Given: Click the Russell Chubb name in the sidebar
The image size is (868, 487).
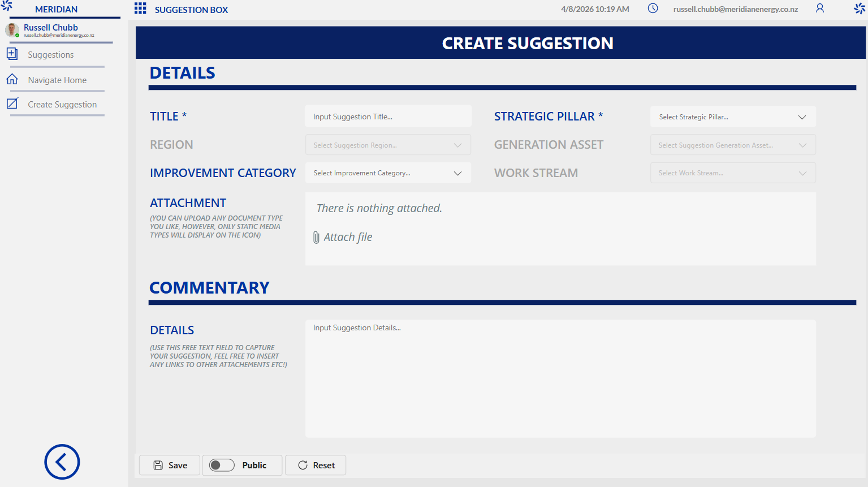Looking at the screenshot, I should tap(51, 27).
